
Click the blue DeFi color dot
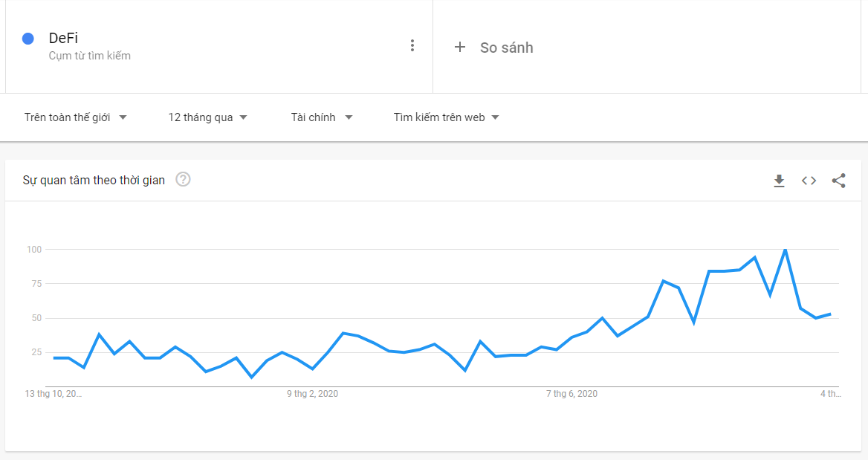pos(27,38)
